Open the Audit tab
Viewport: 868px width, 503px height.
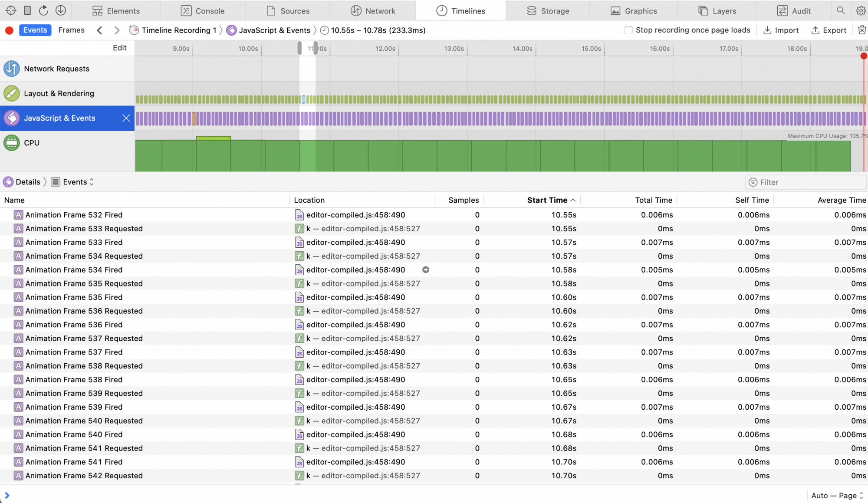794,10
